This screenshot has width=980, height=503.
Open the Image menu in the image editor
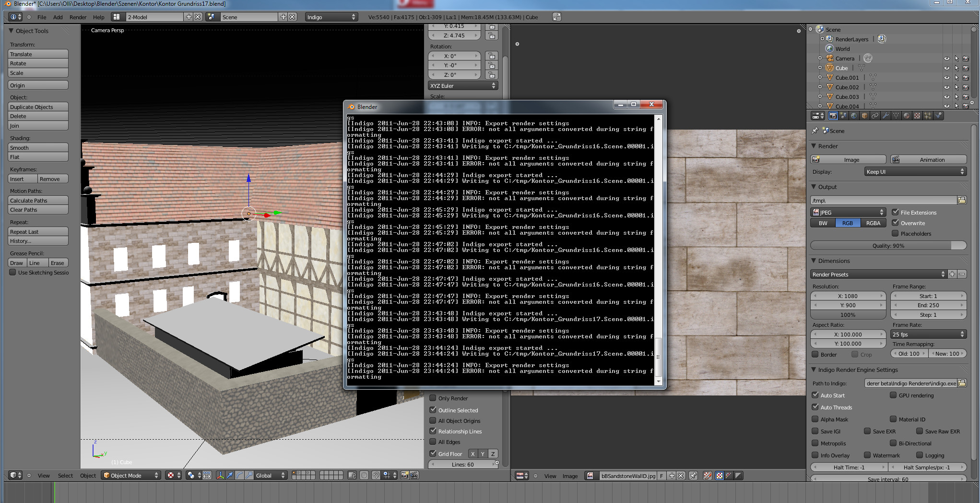click(570, 476)
